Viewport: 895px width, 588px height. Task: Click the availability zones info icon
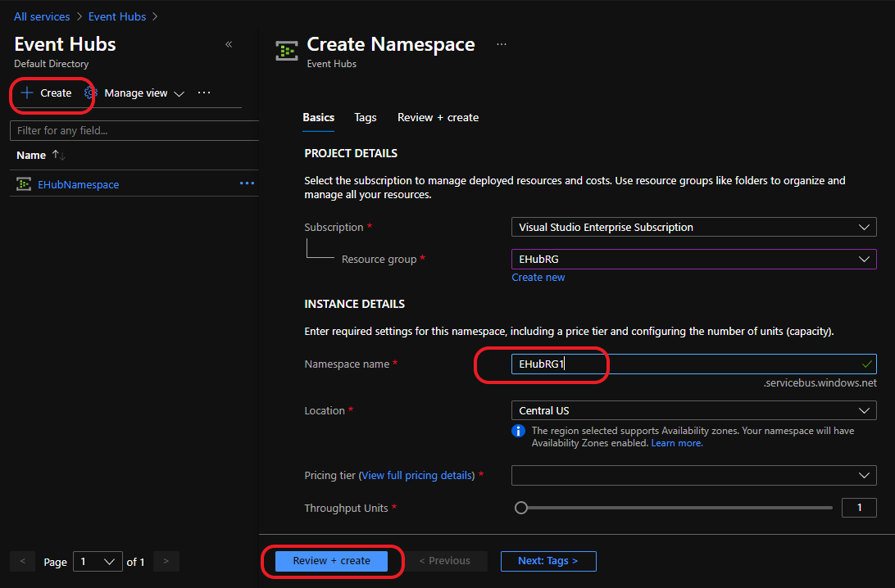pos(518,431)
